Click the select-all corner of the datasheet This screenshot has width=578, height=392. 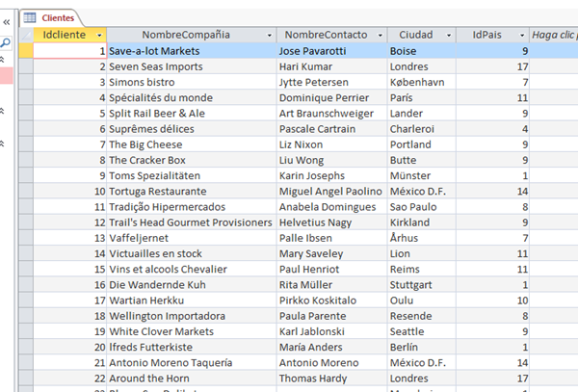pyautogui.click(x=26, y=35)
